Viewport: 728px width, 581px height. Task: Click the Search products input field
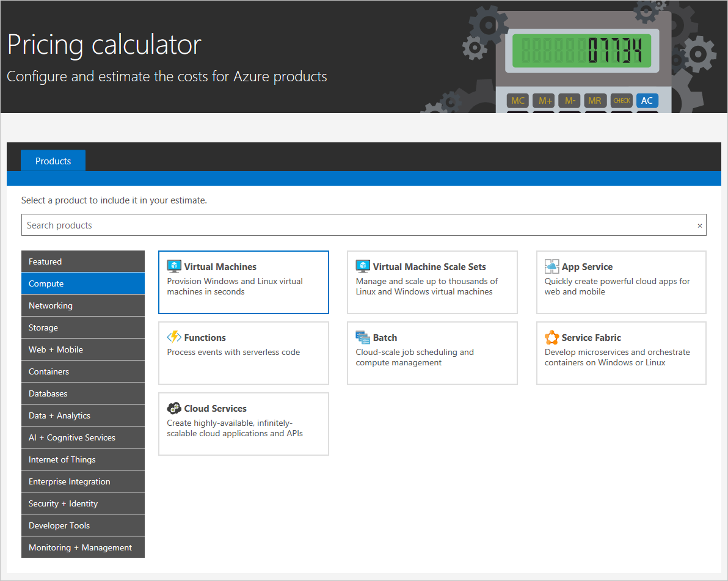click(x=357, y=225)
